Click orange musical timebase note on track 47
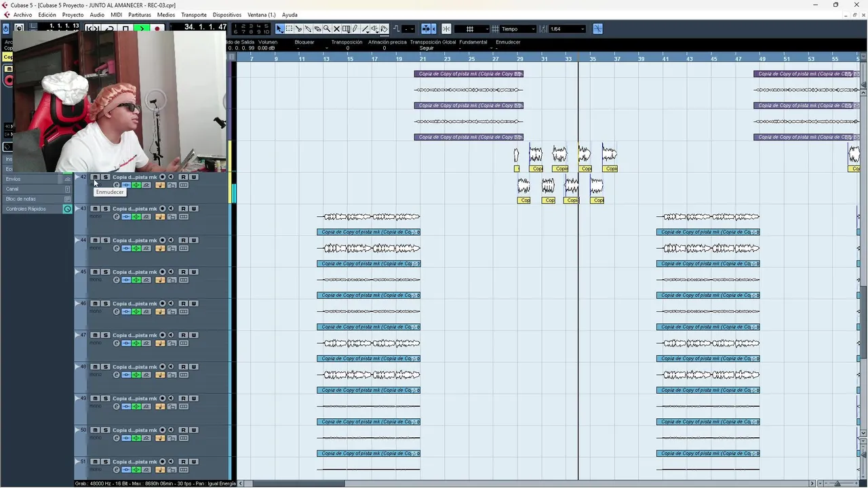This screenshot has height=488, width=868. pos(160,343)
